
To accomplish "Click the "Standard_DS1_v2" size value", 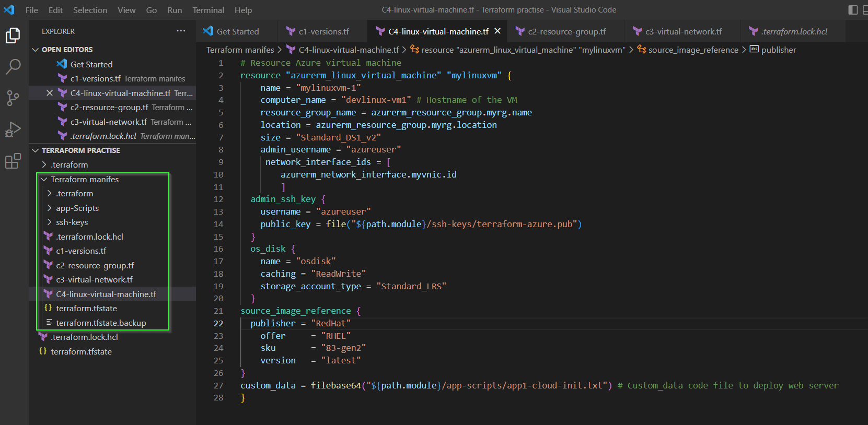I will pyautogui.click(x=338, y=137).
